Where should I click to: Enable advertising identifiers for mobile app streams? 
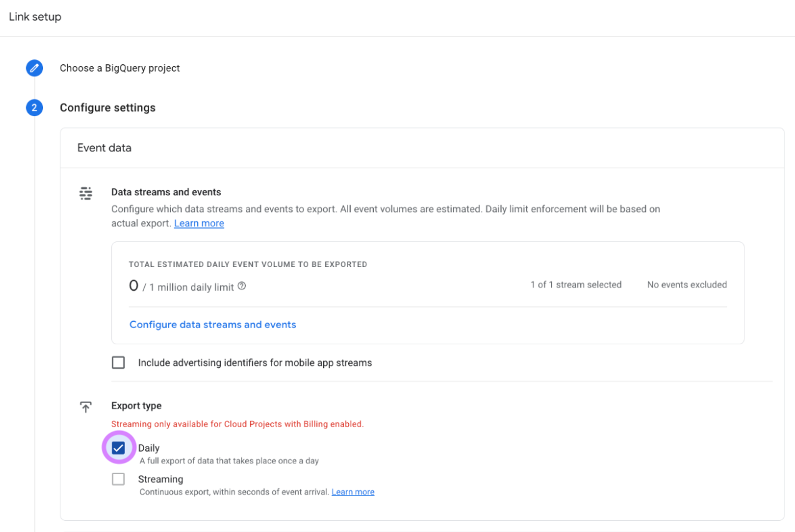tap(118, 362)
